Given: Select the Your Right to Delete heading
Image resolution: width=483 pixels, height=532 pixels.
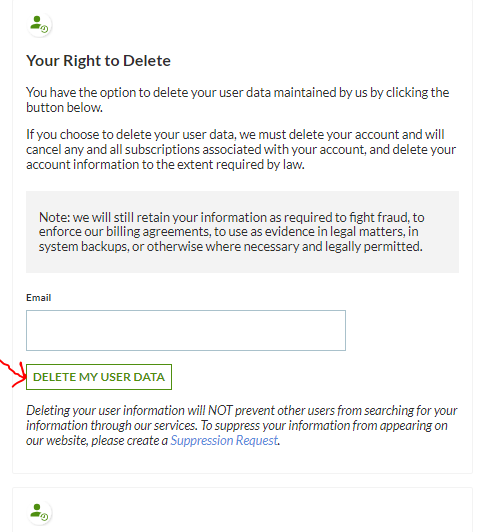Looking at the screenshot, I should 98,61.
